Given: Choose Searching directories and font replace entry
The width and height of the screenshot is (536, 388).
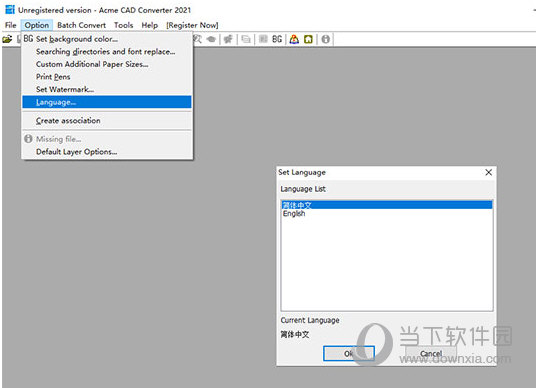Looking at the screenshot, I should tap(107, 52).
